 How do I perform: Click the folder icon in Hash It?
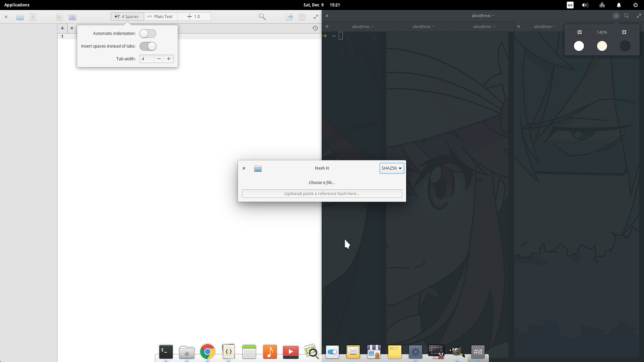tap(258, 168)
